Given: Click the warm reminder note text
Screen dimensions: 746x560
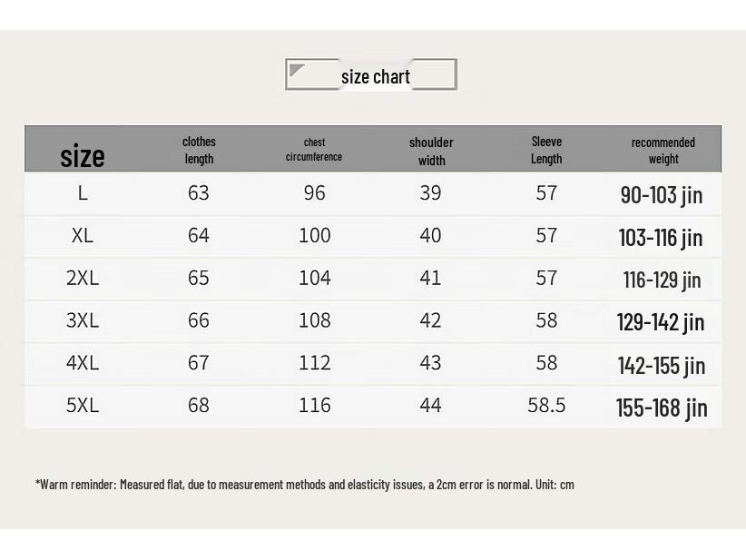Looking at the screenshot, I should (x=305, y=485).
